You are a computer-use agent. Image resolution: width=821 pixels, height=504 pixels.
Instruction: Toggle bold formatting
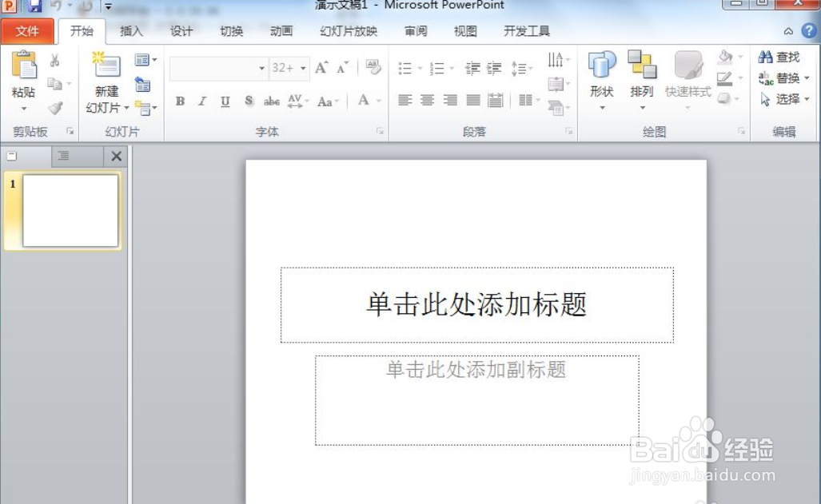(179, 101)
